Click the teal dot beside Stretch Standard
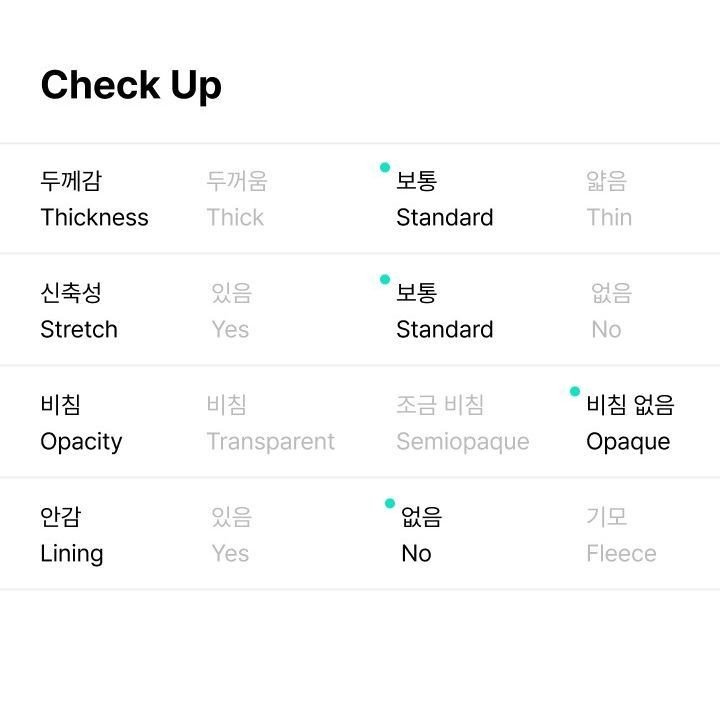 [x=385, y=279]
